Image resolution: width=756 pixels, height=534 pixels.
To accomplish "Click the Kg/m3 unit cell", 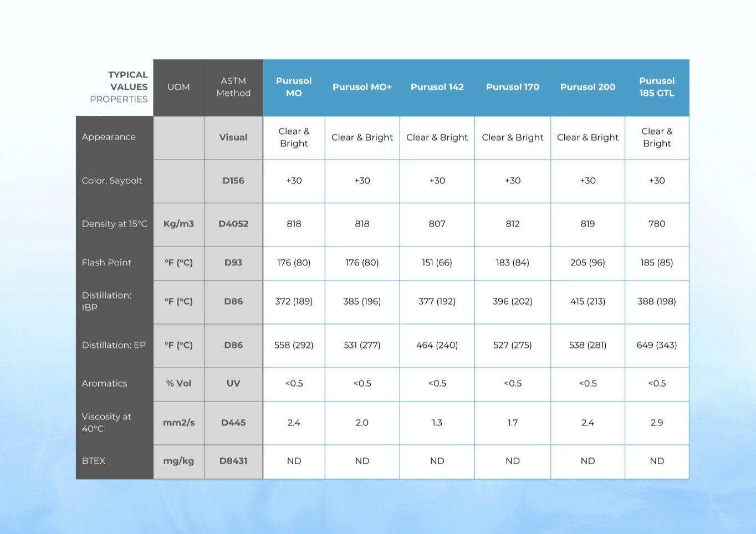I will click(178, 224).
